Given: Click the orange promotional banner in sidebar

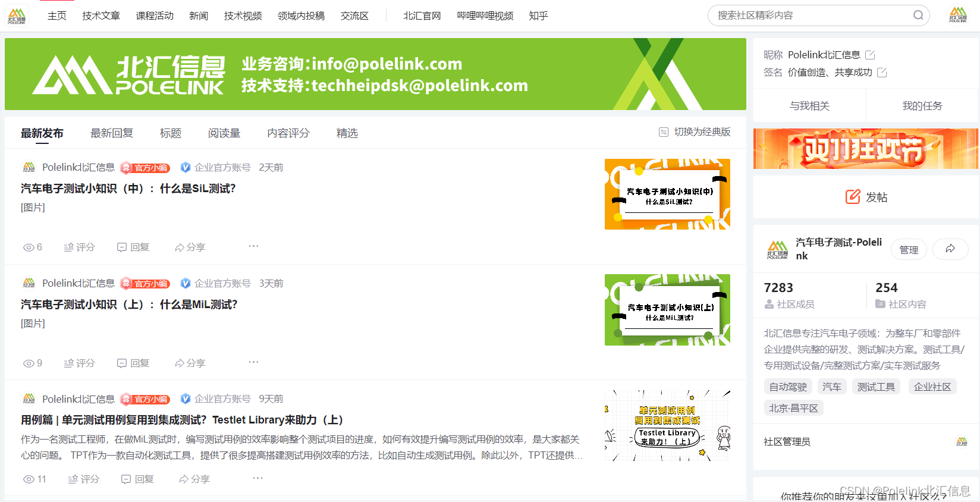Looking at the screenshot, I should pos(866,149).
